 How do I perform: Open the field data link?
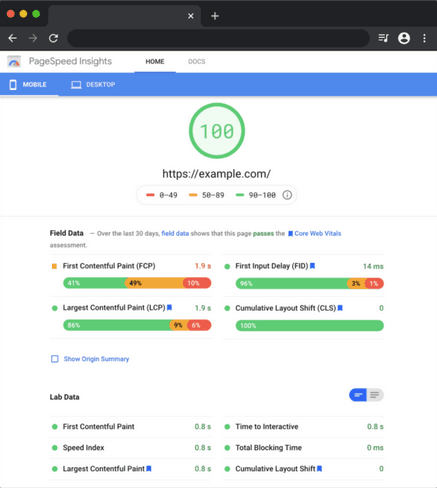click(175, 234)
